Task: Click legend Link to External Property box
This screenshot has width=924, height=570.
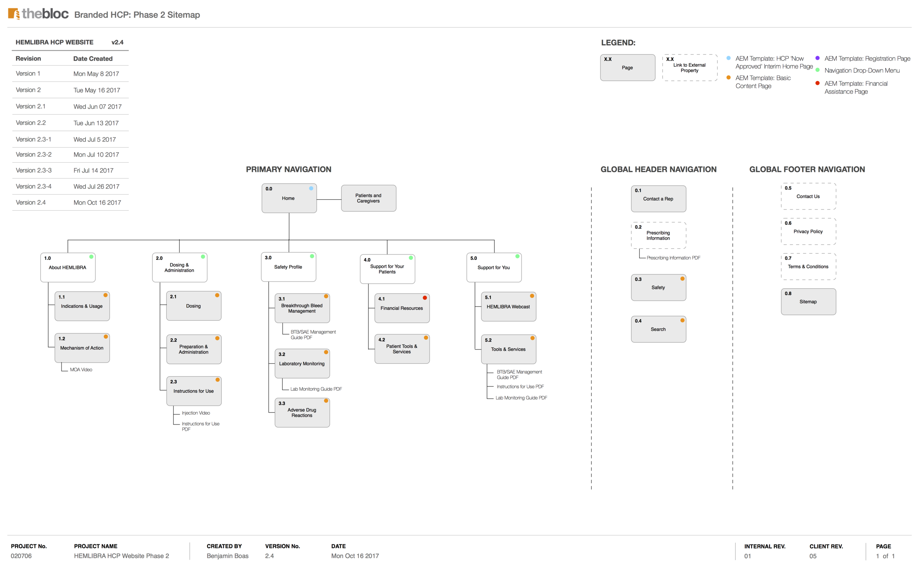Action: pyautogui.click(x=690, y=68)
